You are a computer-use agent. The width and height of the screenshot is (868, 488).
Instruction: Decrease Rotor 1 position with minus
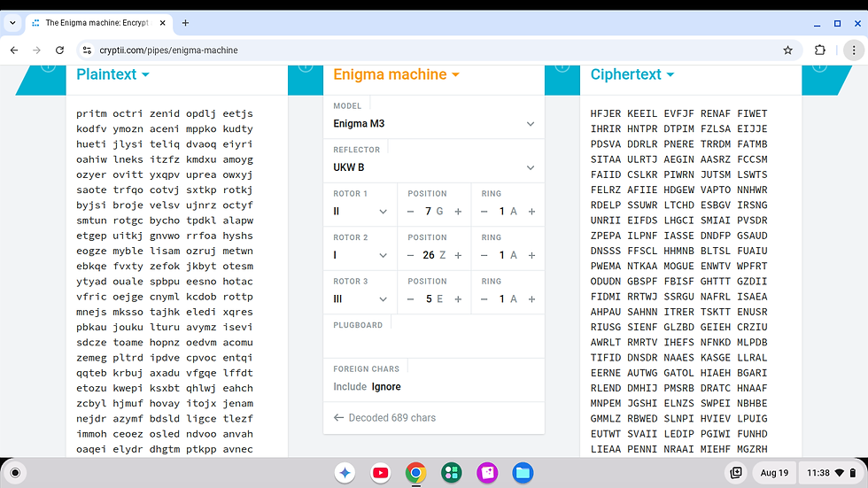click(x=410, y=212)
